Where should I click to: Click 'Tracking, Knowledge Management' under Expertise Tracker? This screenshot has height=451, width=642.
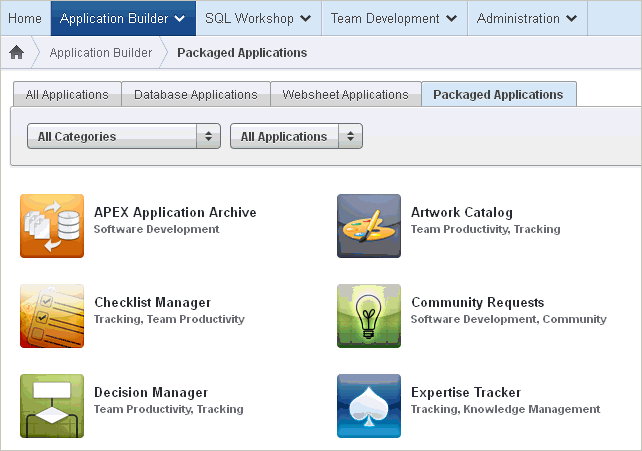pyautogui.click(x=506, y=409)
